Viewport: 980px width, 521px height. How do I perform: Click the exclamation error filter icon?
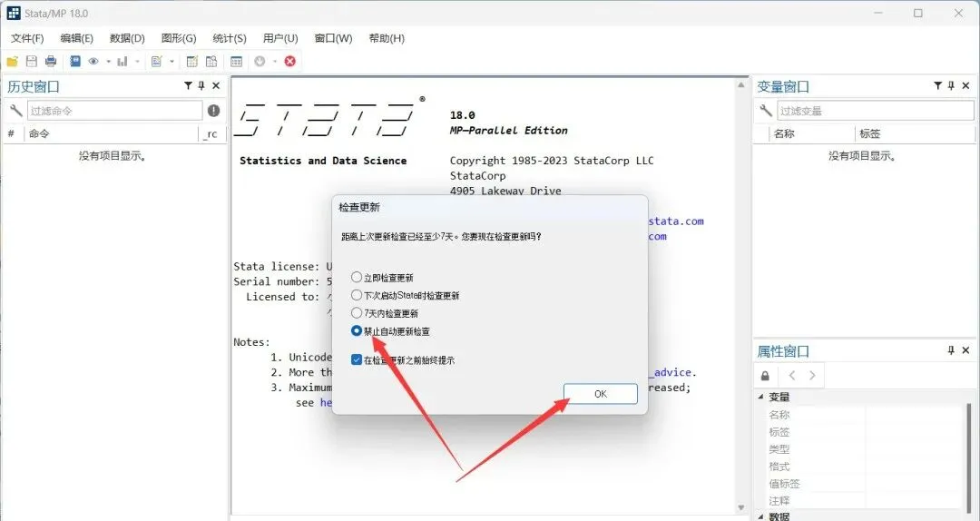214,111
